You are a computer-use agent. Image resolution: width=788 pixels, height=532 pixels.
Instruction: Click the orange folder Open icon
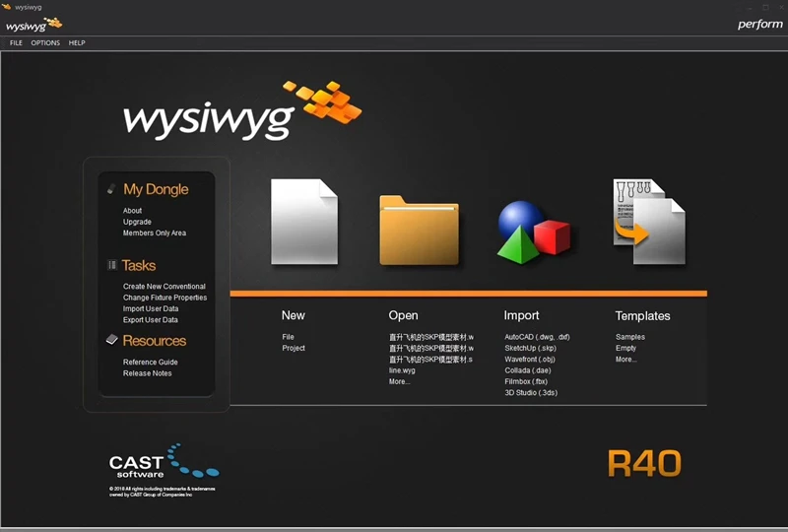click(x=420, y=231)
